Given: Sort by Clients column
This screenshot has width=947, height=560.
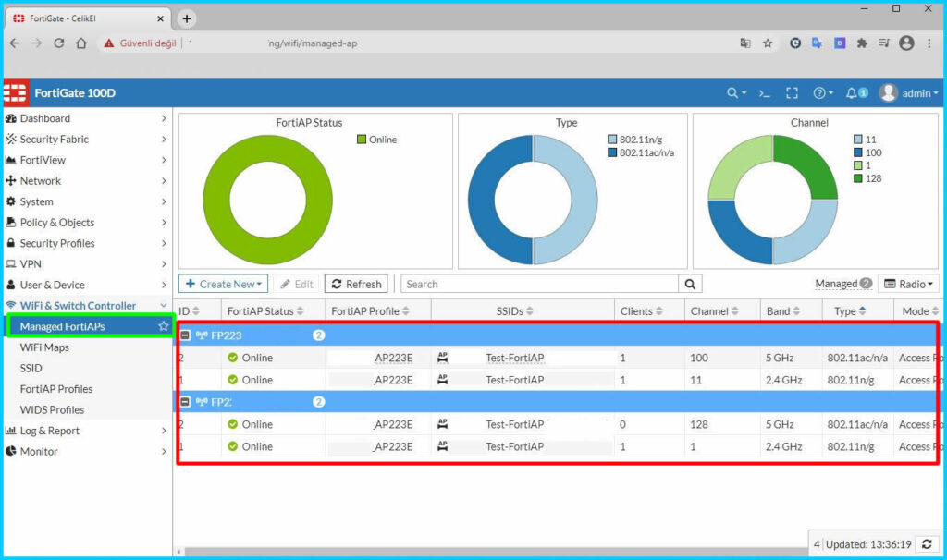Looking at the screenshot, I should (642, 311).
